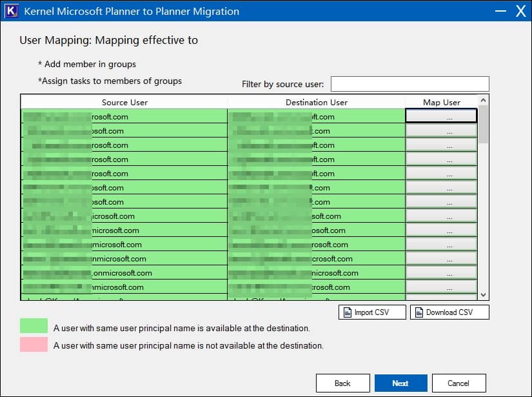Image resolution: width=532 pixels, height=397 pixels.
Task: Click the Destination User column header
Action: click(316, 102)
